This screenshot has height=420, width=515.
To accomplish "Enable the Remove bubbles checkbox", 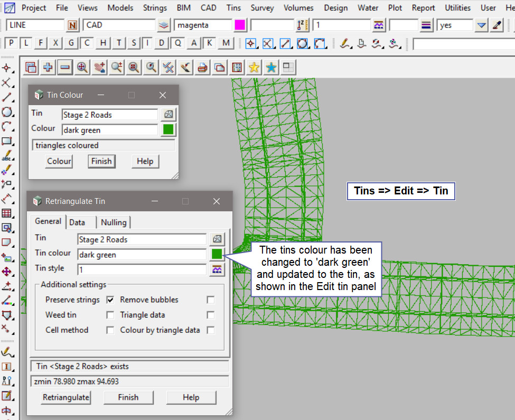I will coord(211,300).
